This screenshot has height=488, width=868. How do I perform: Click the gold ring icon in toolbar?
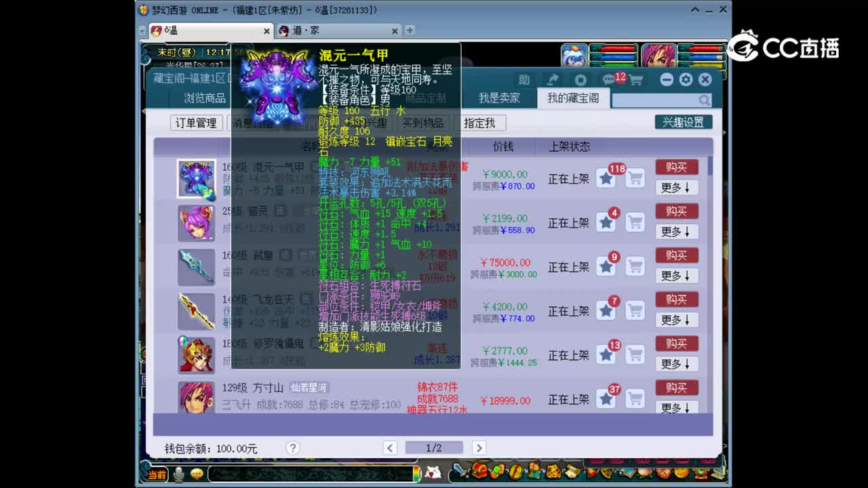[516, 470]
